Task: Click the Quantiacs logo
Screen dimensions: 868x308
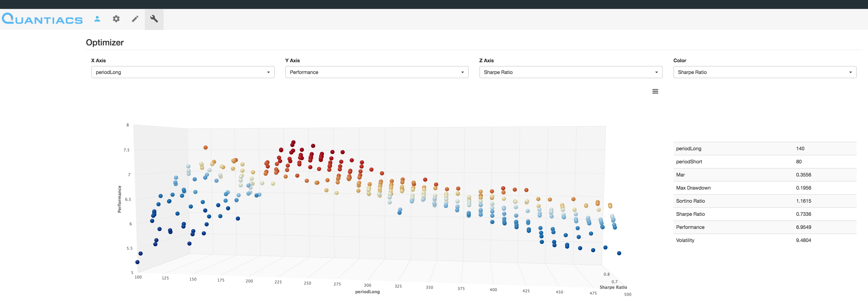Action: tap(42, 19)
